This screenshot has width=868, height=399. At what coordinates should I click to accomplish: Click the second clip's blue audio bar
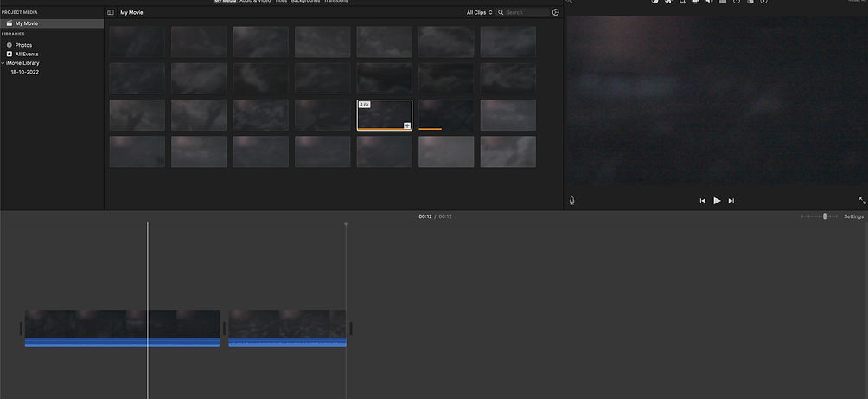[x=287, y=343]
